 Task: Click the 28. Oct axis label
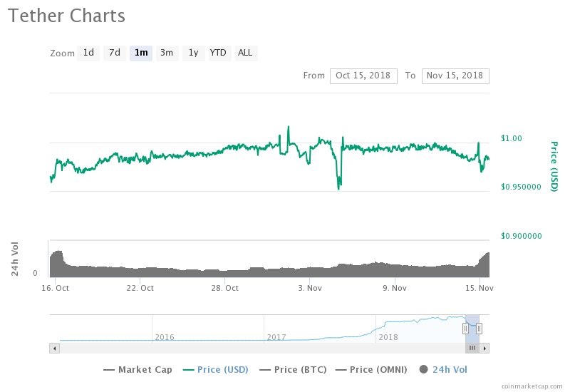pos(225,289)
